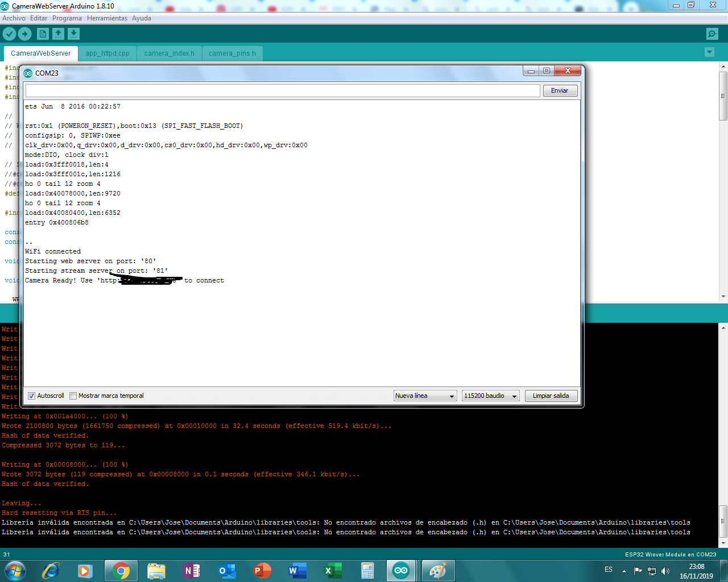
Task: Create a new sketch with the New icon
Action: coord(43,34)
